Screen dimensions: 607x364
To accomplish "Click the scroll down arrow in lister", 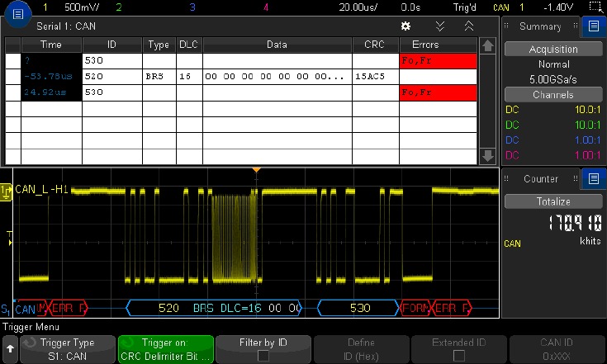I will coord(487,156).
